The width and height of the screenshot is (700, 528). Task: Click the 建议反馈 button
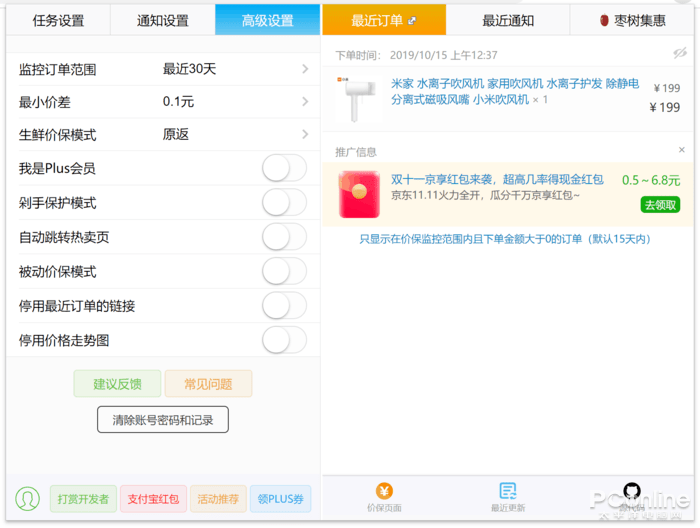tap(117, 384)
